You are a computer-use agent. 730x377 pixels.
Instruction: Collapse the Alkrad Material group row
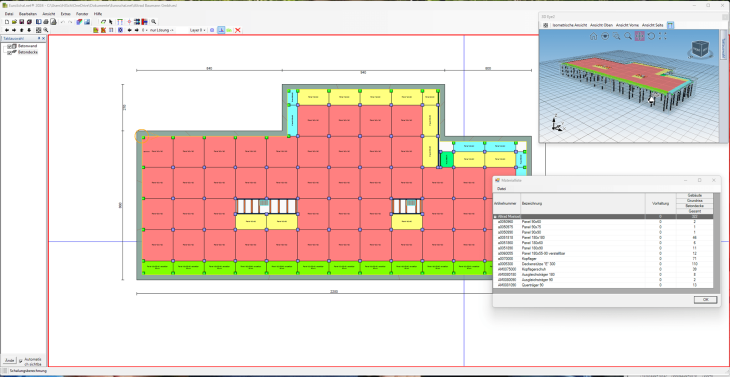pos(496,217)
